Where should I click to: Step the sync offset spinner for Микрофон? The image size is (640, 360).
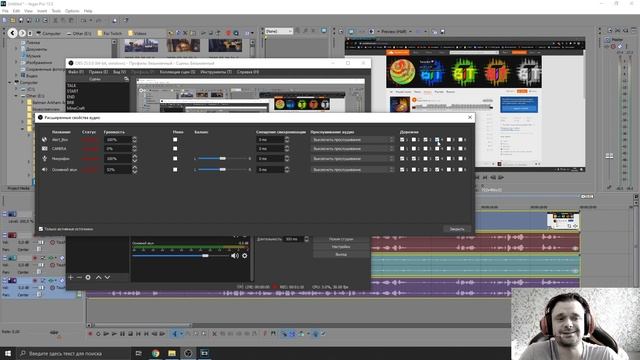287,158
